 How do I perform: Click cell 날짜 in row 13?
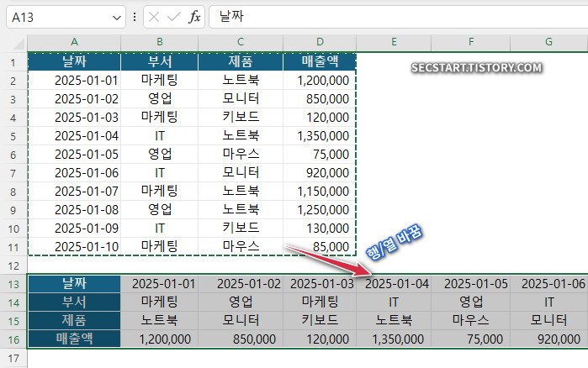(x=74, y=284)
